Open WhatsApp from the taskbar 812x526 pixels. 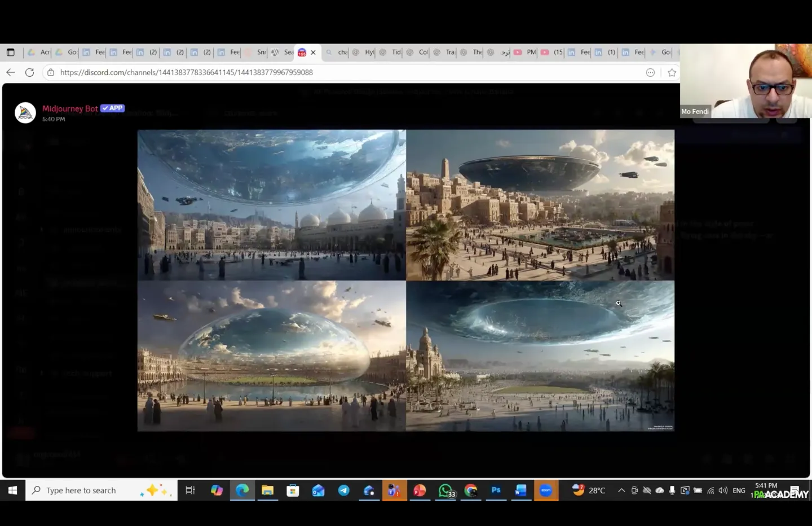[445, 490]
